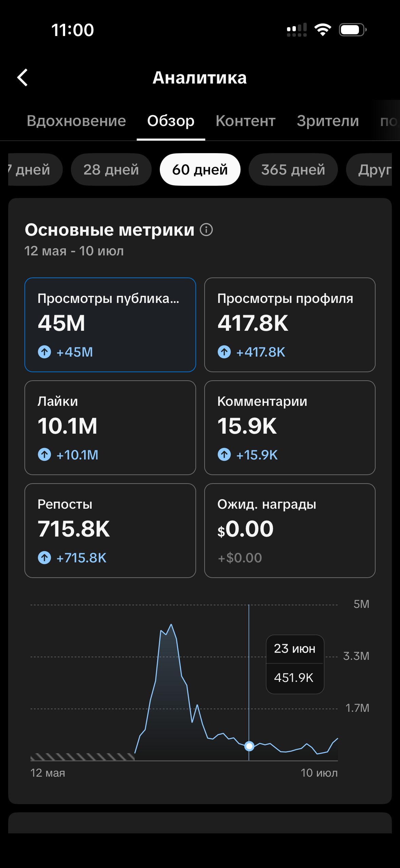Select the Ожид. награды card
Screen dimensions: 400x868
coord(290,530)
